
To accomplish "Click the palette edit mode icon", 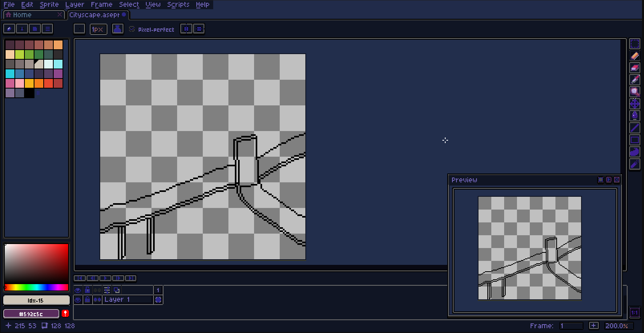I will click(9, 29).
